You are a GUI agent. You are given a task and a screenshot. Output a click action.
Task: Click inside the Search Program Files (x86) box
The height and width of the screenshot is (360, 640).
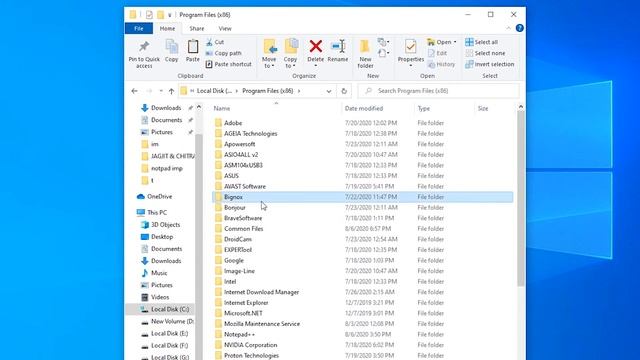point(438,91)
